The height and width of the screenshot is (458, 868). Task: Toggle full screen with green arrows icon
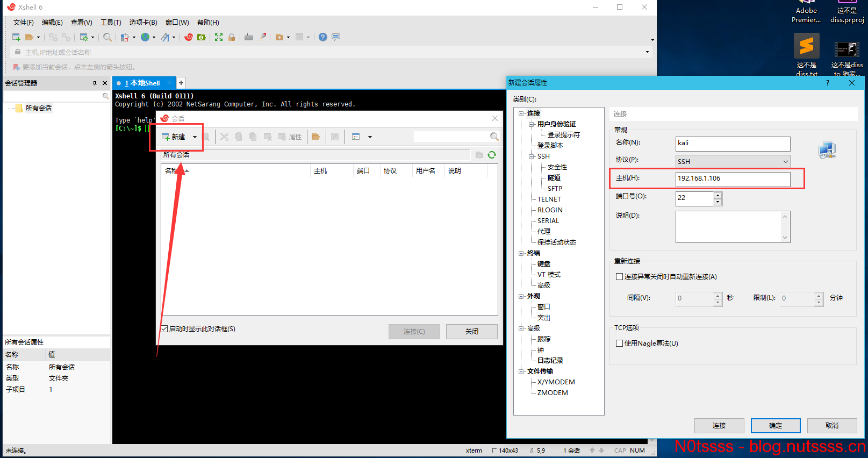(219, 37)
